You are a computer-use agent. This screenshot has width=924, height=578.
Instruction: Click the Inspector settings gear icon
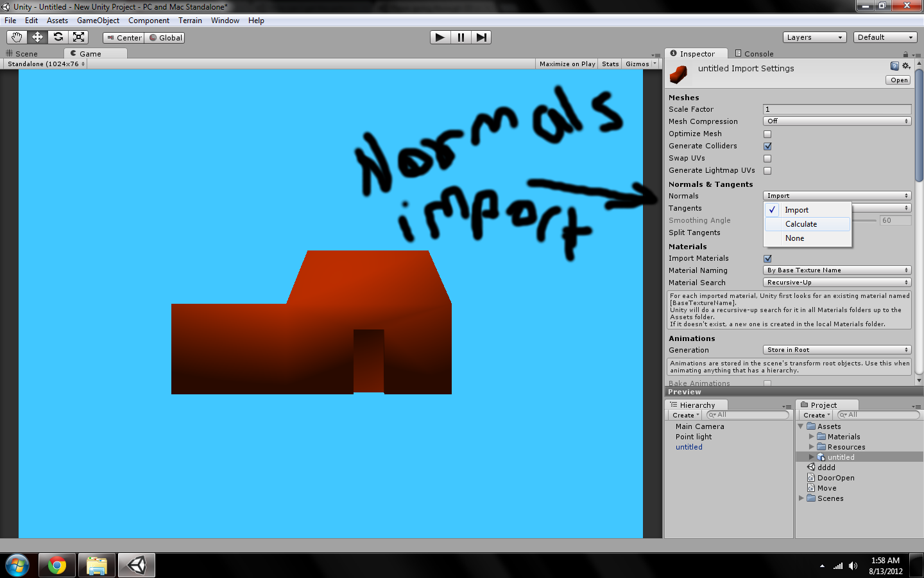pyautogui.click(x=906, y=66)
